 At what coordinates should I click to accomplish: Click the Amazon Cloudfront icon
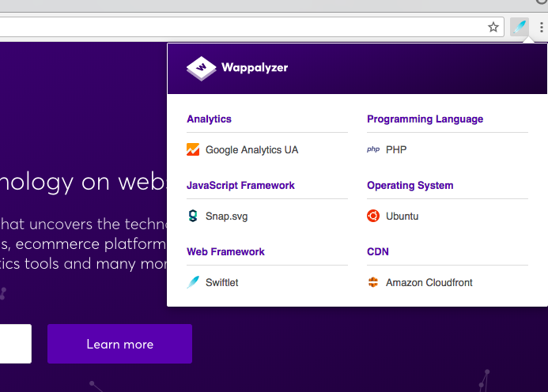click(373, 282)
